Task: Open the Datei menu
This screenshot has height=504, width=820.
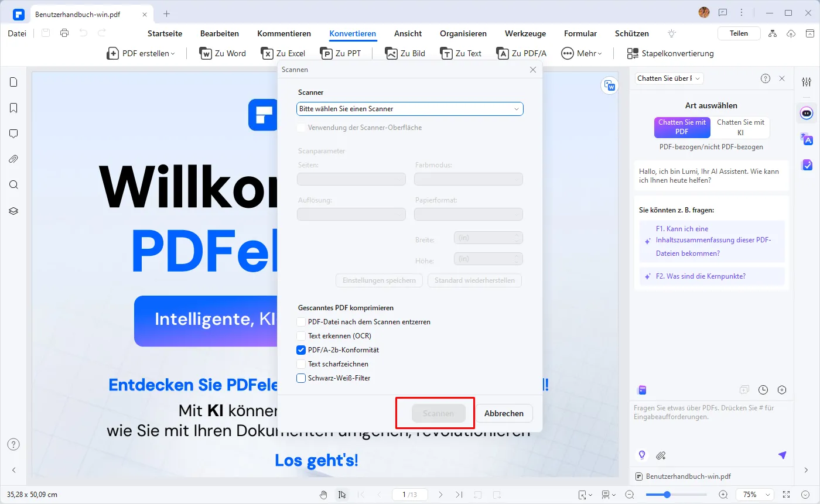Action: tap(16, 33)
